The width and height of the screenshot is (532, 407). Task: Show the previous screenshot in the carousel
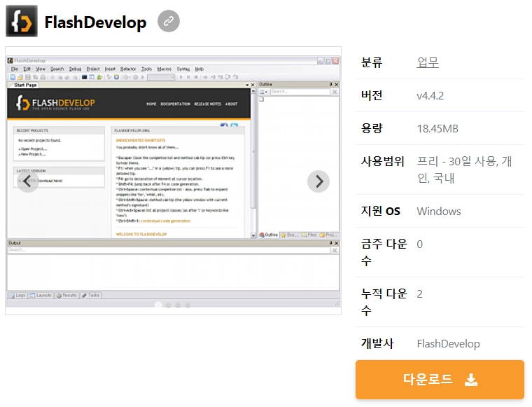[27, 181]
